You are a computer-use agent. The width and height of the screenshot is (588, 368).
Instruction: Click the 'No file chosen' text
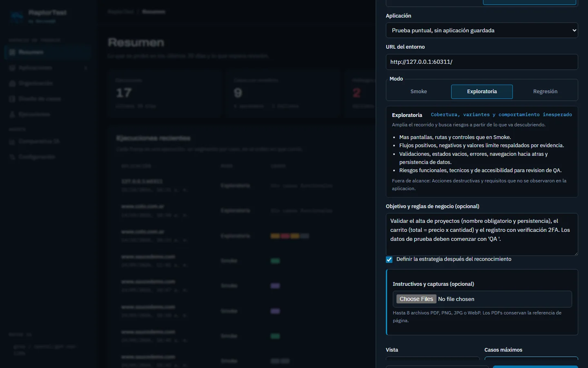pyautogui.click(x=456, y=299)
